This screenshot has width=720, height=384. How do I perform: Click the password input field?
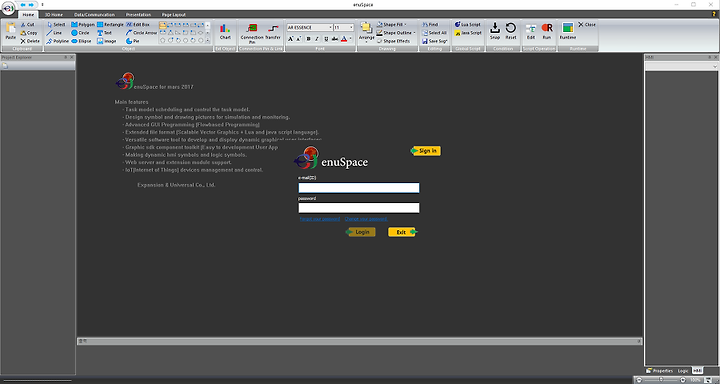359,208
